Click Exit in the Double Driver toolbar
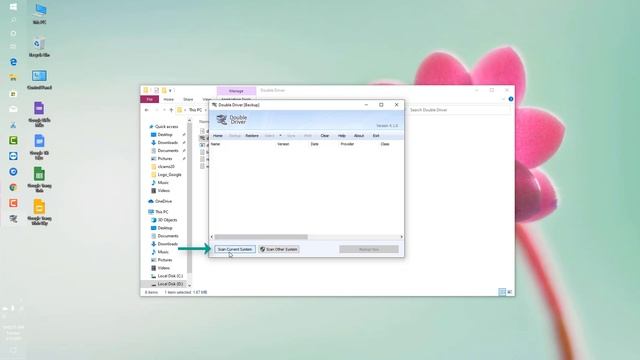Screen dimensions: 640x360 pyautogui.click(x=376, y=136)
